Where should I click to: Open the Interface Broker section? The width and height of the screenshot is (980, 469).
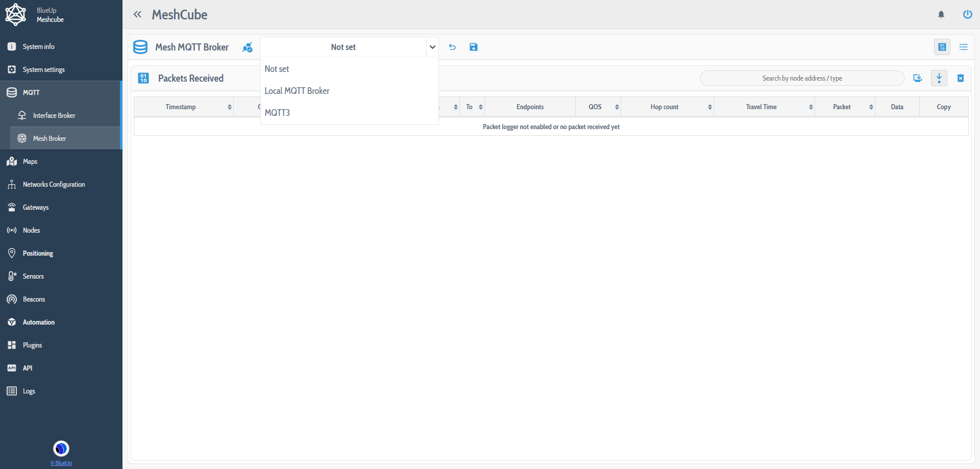[54, 115]
